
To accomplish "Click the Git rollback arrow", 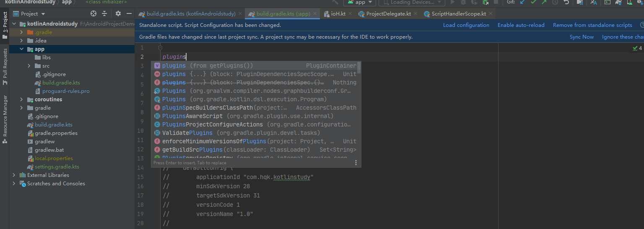I will (566, 2).
